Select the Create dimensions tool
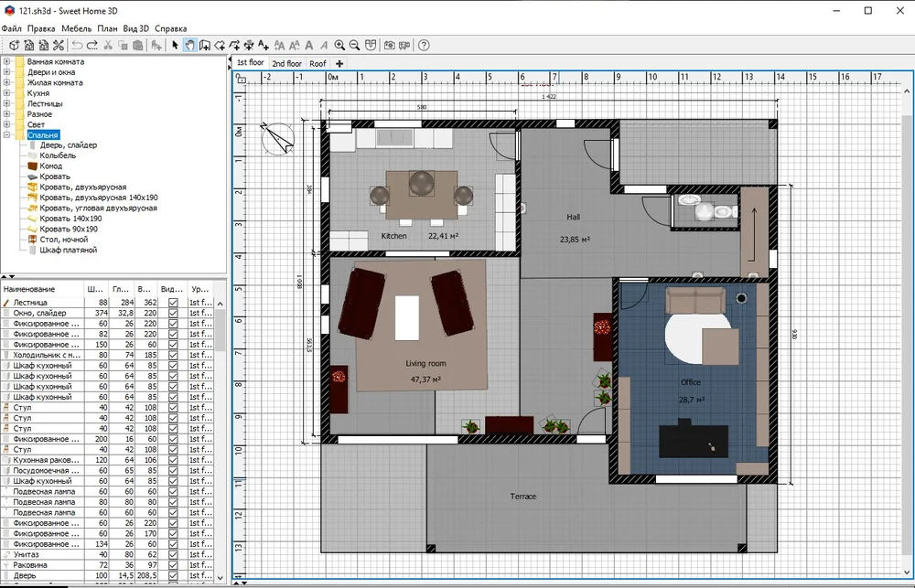Screen dimensions: 915x588 [249, 45]
